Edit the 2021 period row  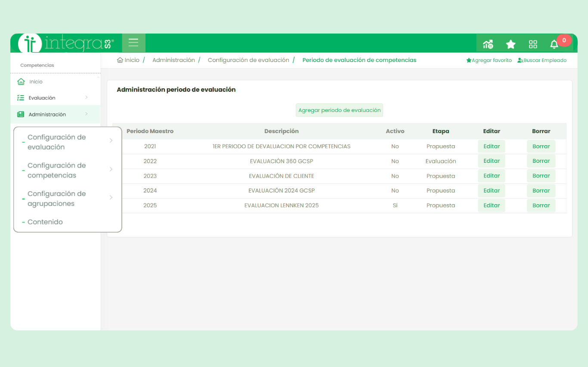click(x=492, y=146)
